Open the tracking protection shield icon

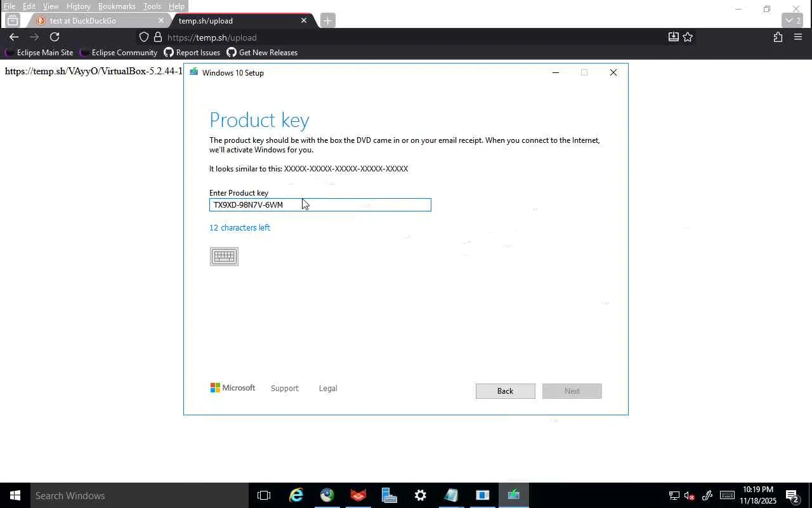(x=144, y=37)
